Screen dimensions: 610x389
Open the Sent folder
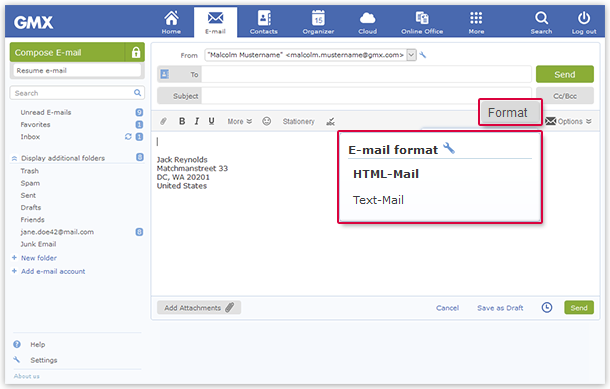[28, 195]
